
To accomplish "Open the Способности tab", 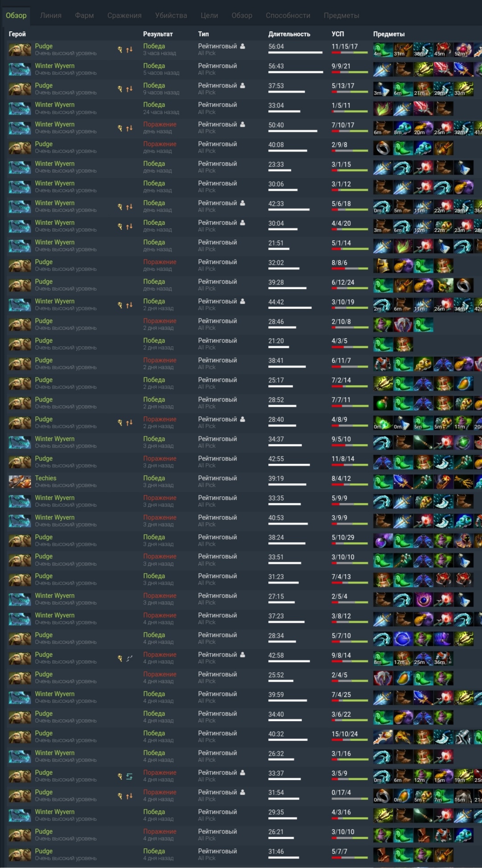I will pyautogui.click(x=288, y=15).
